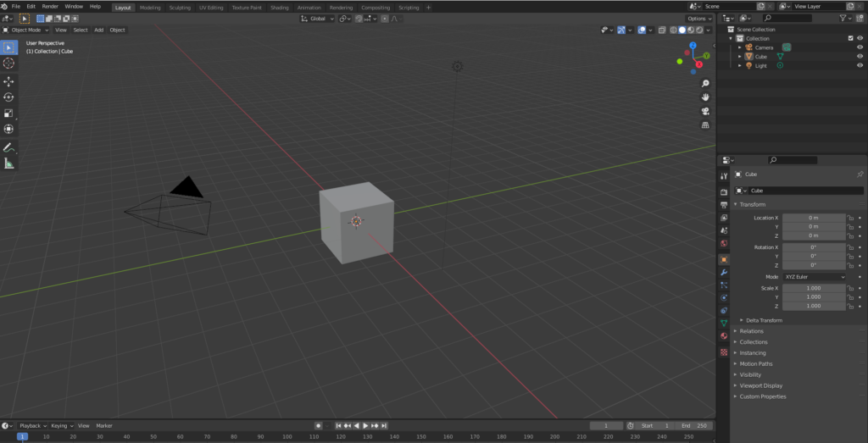Open the File menu
Viewport: 868px width, 443px height.
point(16,7)
